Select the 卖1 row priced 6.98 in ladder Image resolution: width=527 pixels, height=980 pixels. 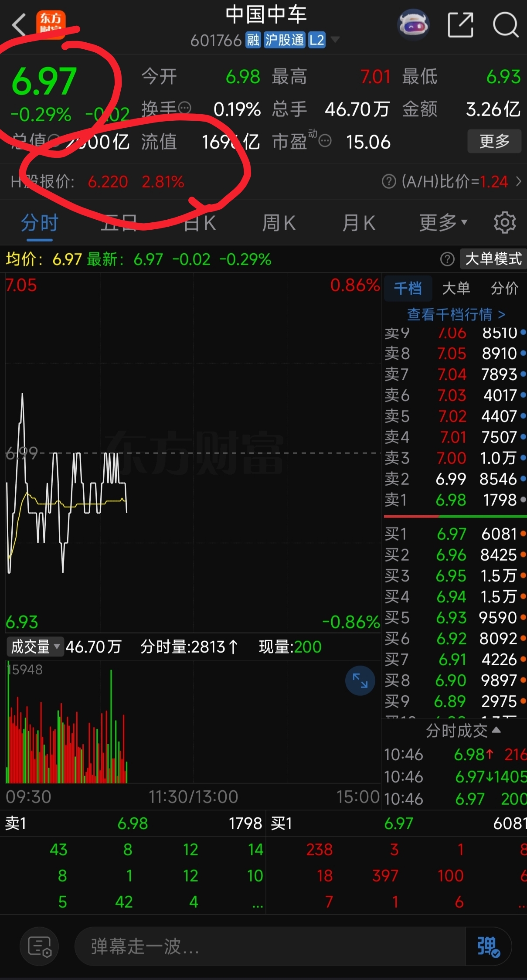click(455, 500)
